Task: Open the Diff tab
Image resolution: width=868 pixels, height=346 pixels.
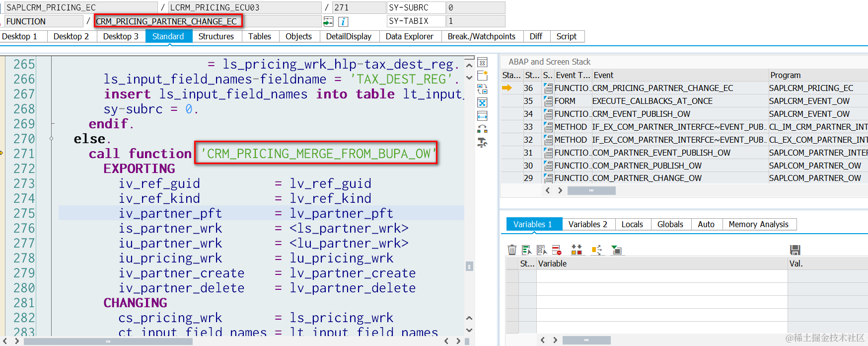Action: pyautogui.click(x=536, y=36)
